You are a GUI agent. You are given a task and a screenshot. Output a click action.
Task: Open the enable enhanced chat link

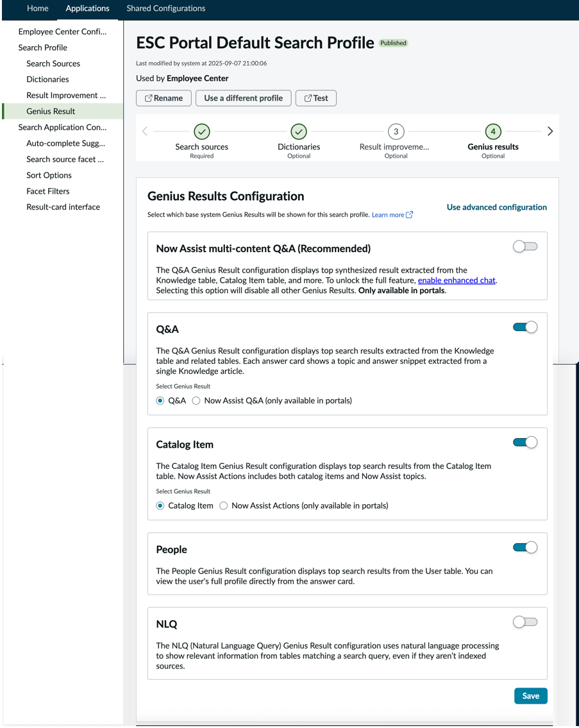coord(457,280)
